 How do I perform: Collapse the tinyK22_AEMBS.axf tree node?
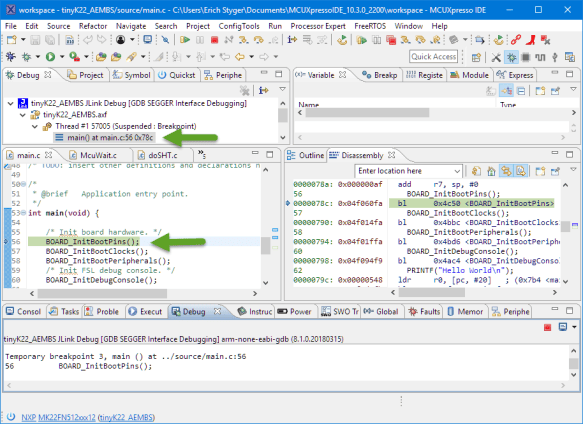(23, 115)
